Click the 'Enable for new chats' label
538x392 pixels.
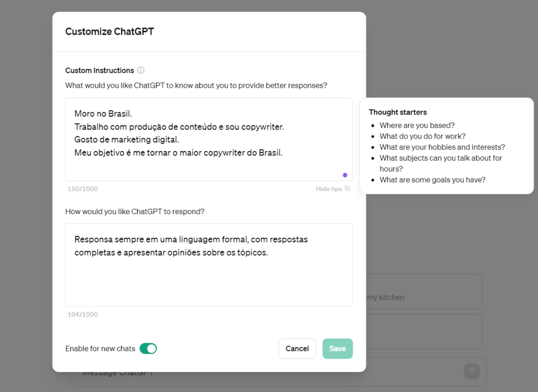pos(100,348)
